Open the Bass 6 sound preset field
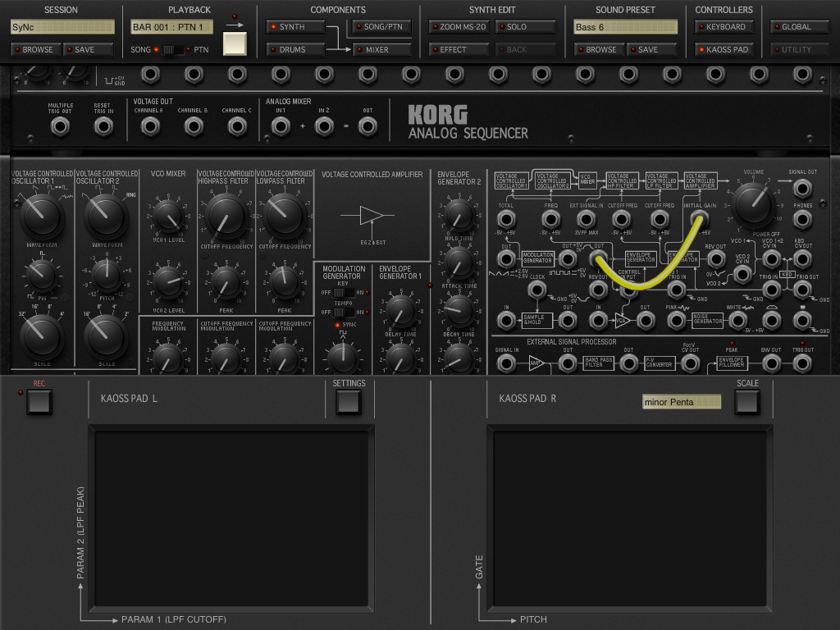The width and height of the screenshot is (840, 630). tap(625, 27)
